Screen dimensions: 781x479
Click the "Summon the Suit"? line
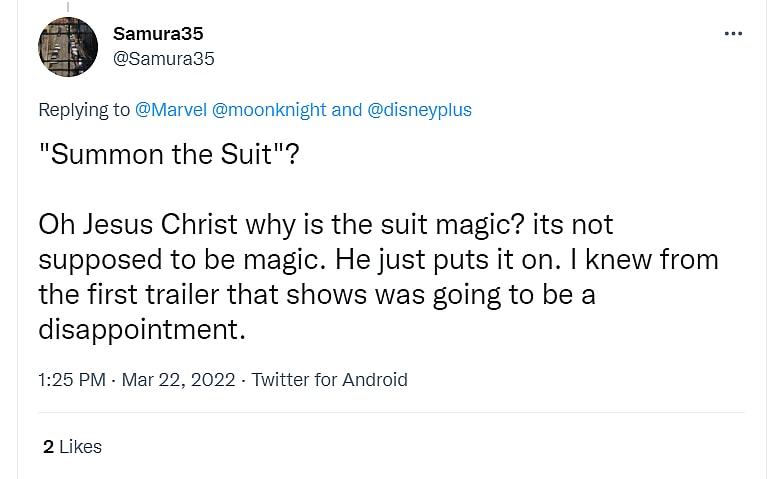point(168,156)
